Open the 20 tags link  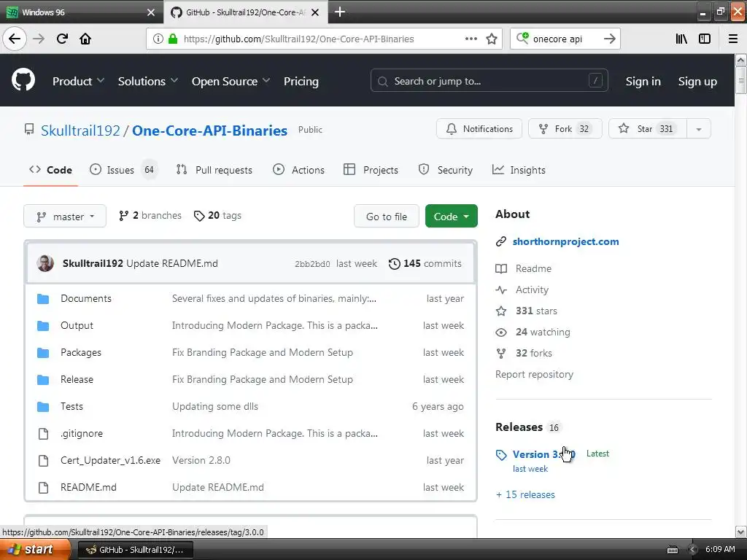[217, 216]
